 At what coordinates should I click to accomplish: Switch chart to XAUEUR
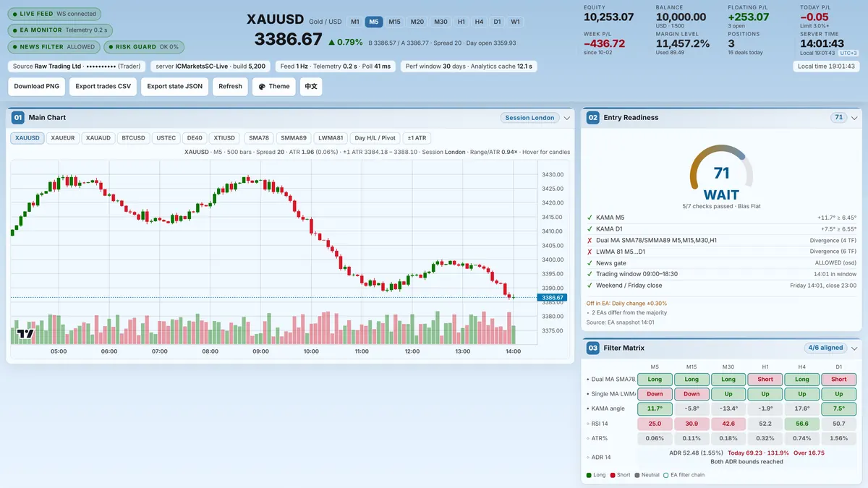click(63, 138)
